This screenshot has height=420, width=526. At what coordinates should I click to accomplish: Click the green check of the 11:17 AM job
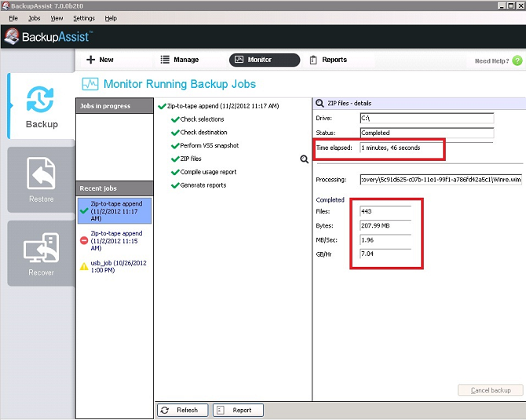(x=84, y=211)
